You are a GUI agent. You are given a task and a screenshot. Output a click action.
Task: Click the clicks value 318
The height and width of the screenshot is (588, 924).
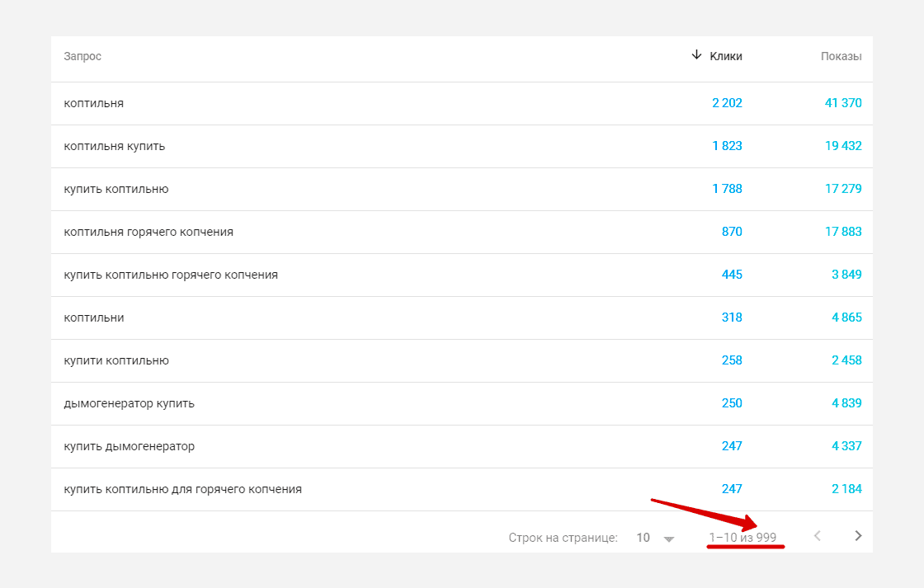point(732,318)
